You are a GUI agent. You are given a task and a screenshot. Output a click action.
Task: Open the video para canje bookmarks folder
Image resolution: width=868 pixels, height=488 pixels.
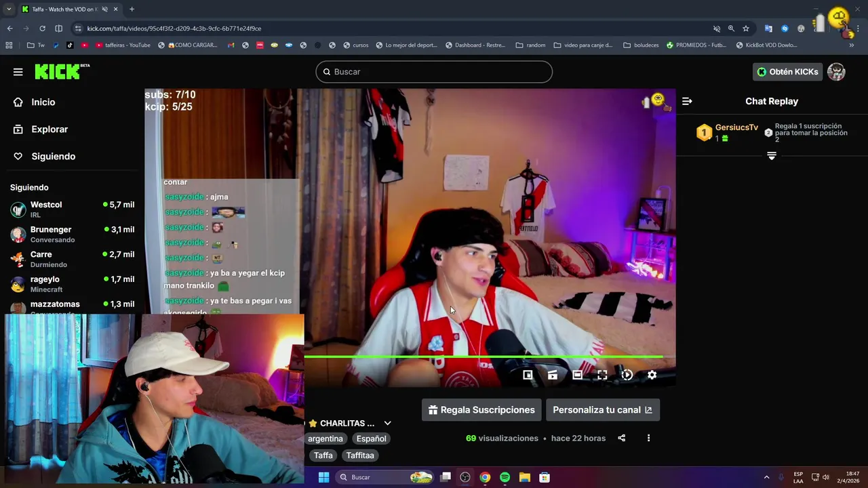tap(583, 45)
